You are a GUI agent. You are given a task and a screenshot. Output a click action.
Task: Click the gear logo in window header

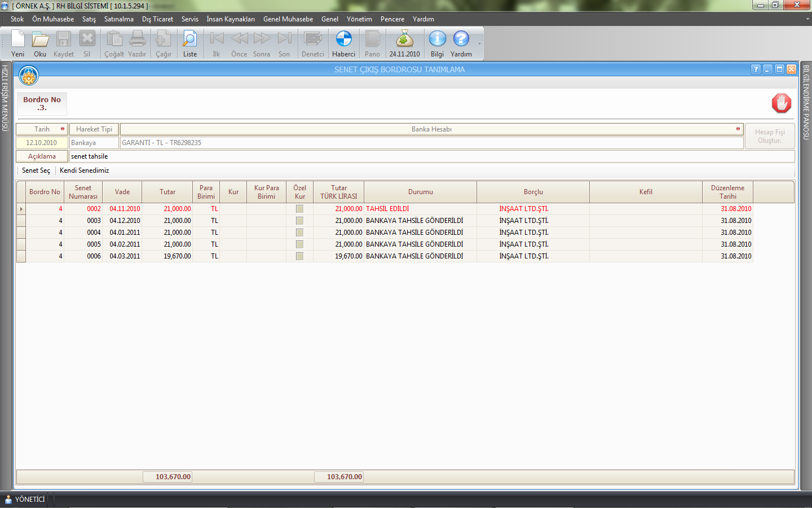(29, 76)
